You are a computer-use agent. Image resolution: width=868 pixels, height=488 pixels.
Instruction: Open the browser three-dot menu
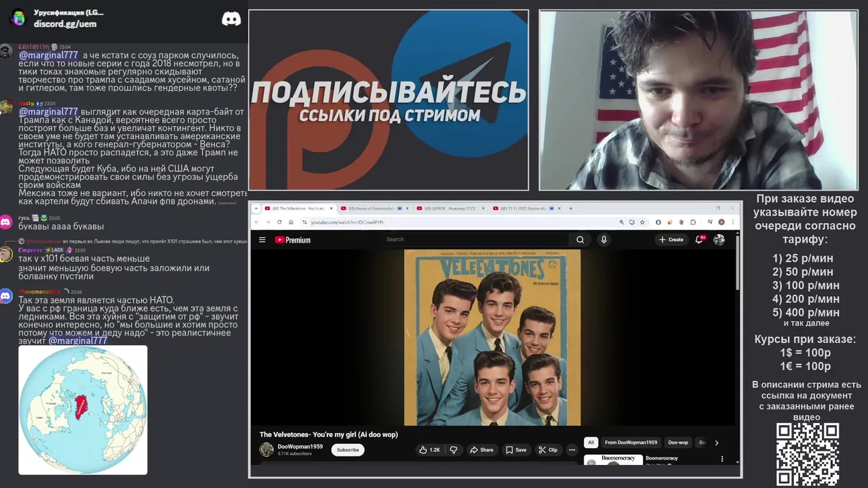click(x=732, y=222)
